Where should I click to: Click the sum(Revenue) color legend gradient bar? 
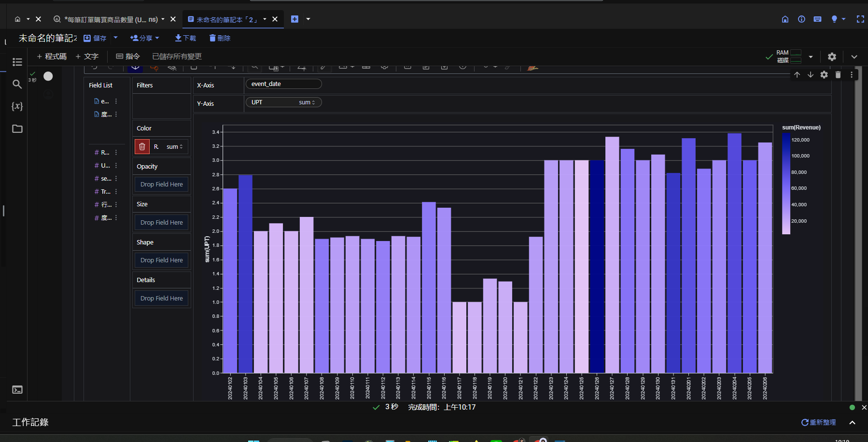(786, 184)
